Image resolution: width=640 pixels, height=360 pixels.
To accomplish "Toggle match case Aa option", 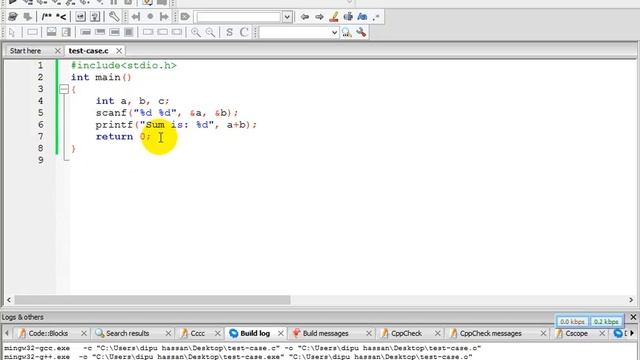I will click(362, 17).
